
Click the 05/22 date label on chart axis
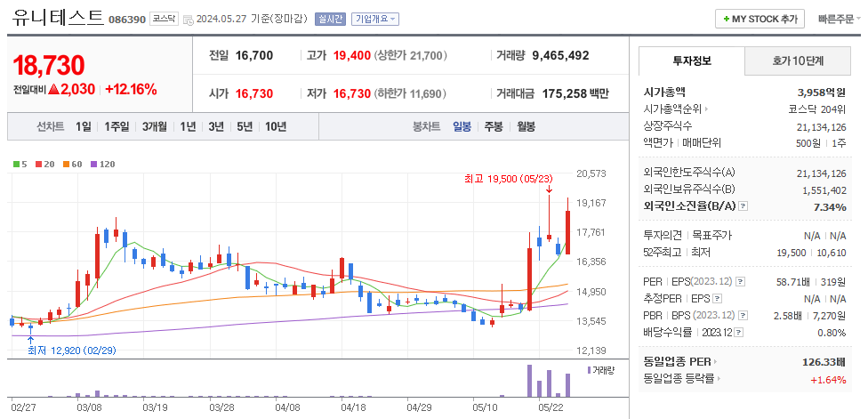[x=551, y=407]
